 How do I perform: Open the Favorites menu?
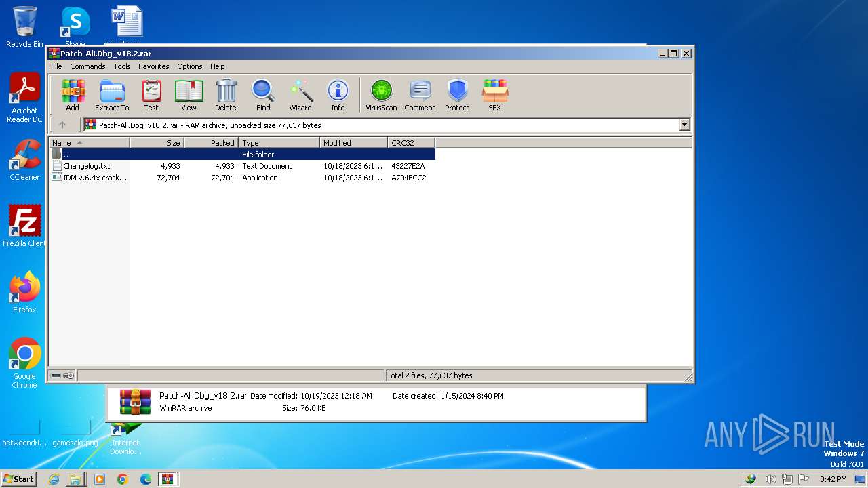click(x=154, y=66)
